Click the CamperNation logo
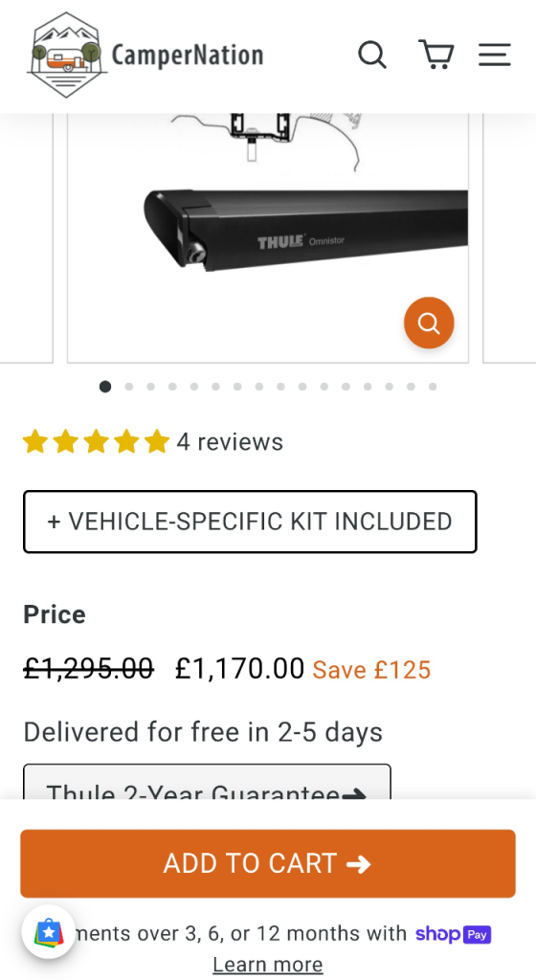 tap(145, 55)
